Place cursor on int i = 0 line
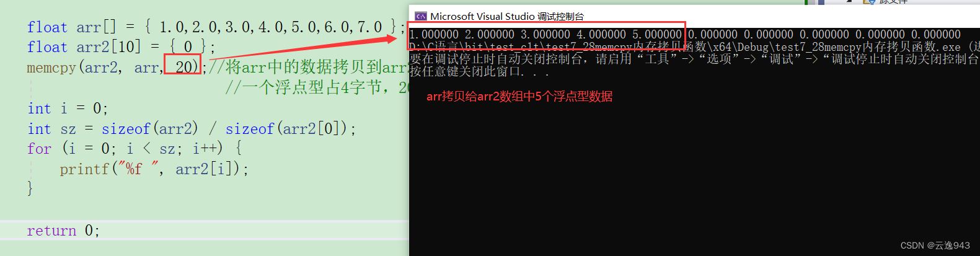 click(68, 108)
